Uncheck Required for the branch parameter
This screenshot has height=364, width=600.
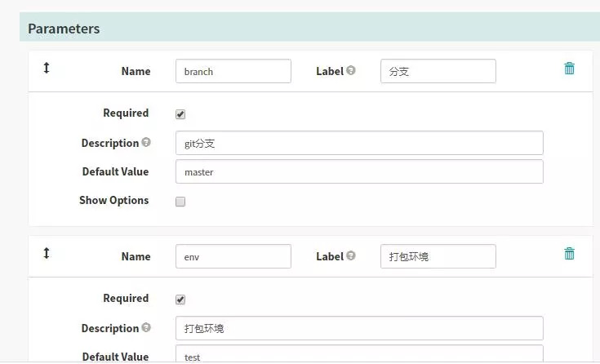180,114
